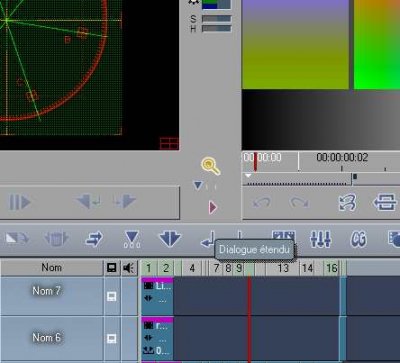
Task: Click the yellow magnifier zoom icon
Action: click(x=210, y=166)
